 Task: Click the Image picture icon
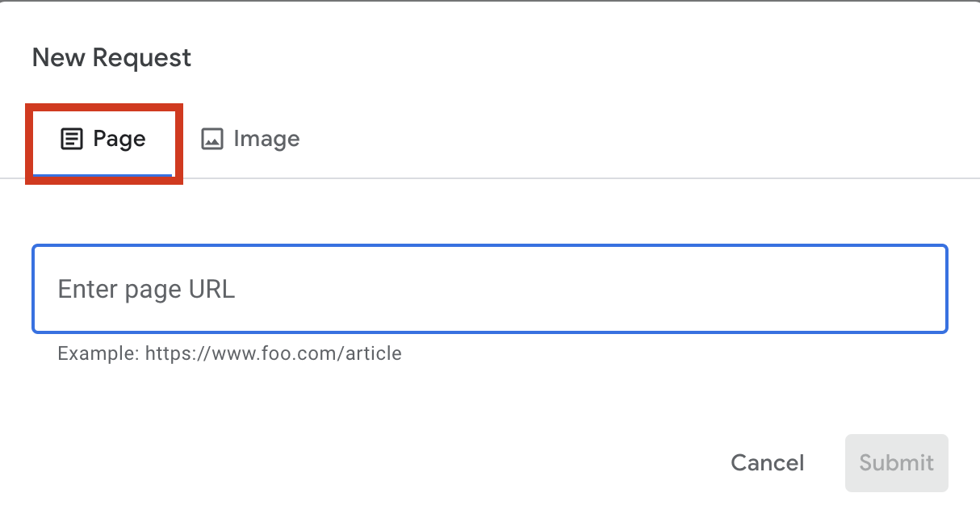(x=211, y=139)
